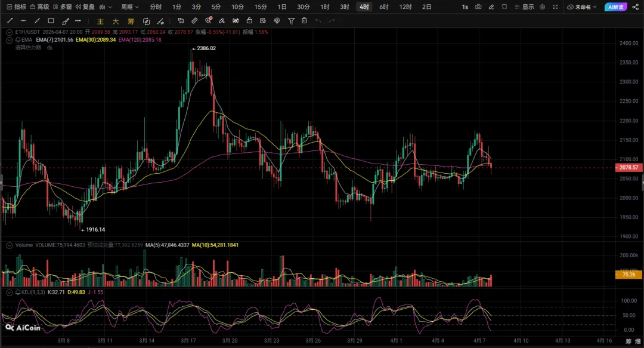Image resolution: width=644 pixels, height=348 pixels.
Task: Click the ETH/USDT symbol name
Action: (x=27, y=32)
